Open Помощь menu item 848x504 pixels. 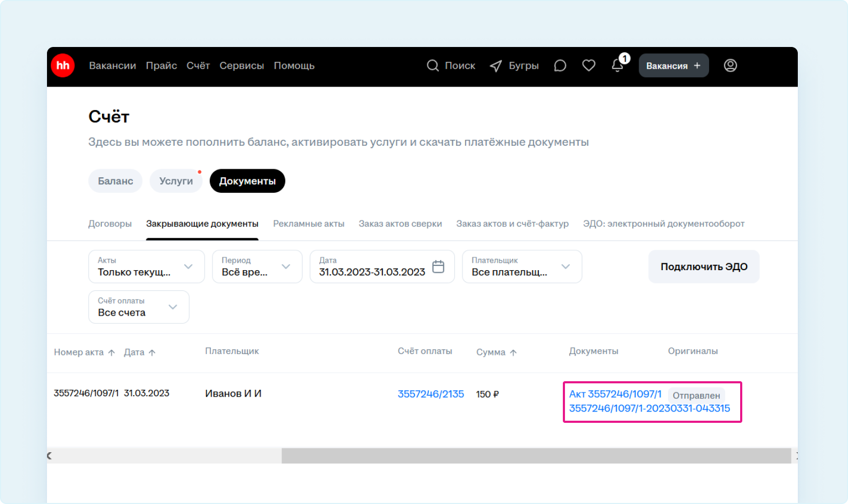[294, 66]
